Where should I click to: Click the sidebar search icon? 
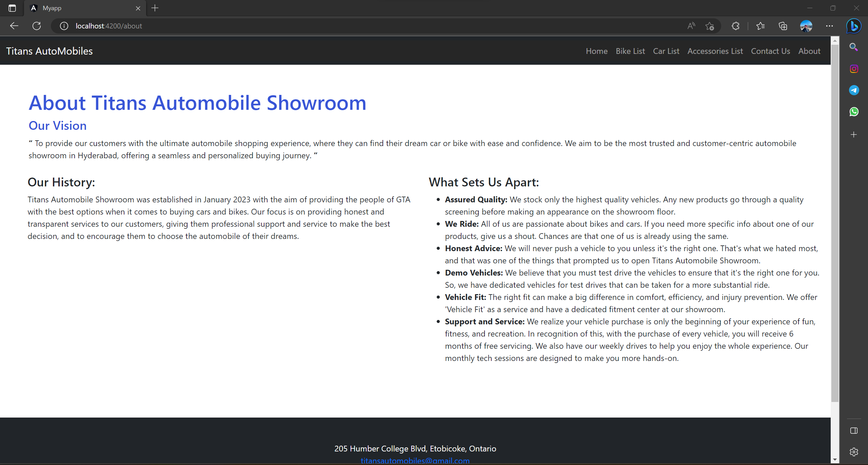[853, 47]
